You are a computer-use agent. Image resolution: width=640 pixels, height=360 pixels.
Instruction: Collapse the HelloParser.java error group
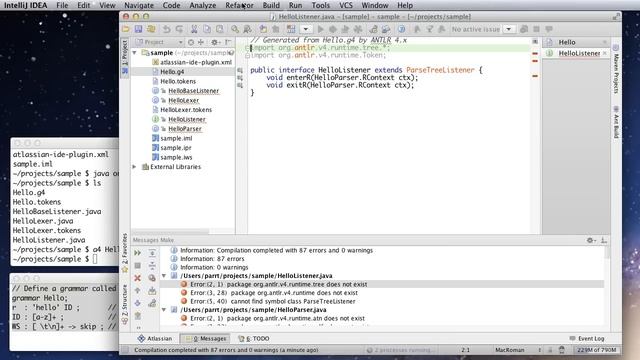(164, 310)
